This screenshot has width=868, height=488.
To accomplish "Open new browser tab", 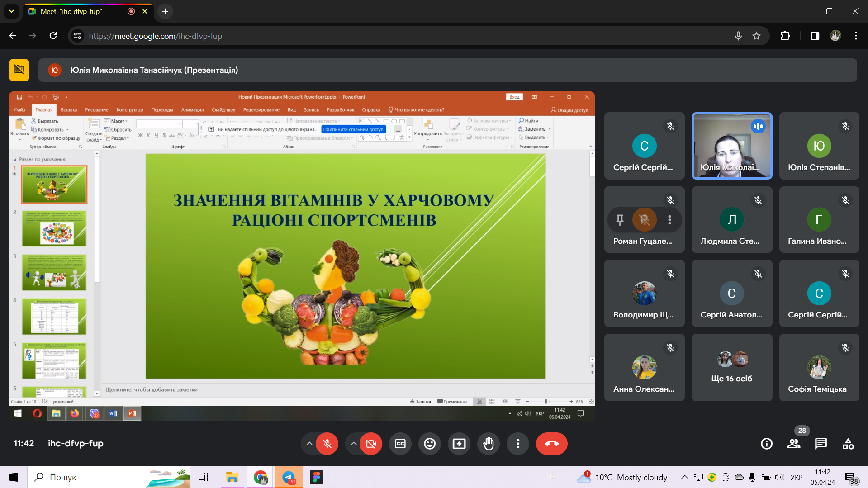I will pyautogui.click(x=165, y=11).
